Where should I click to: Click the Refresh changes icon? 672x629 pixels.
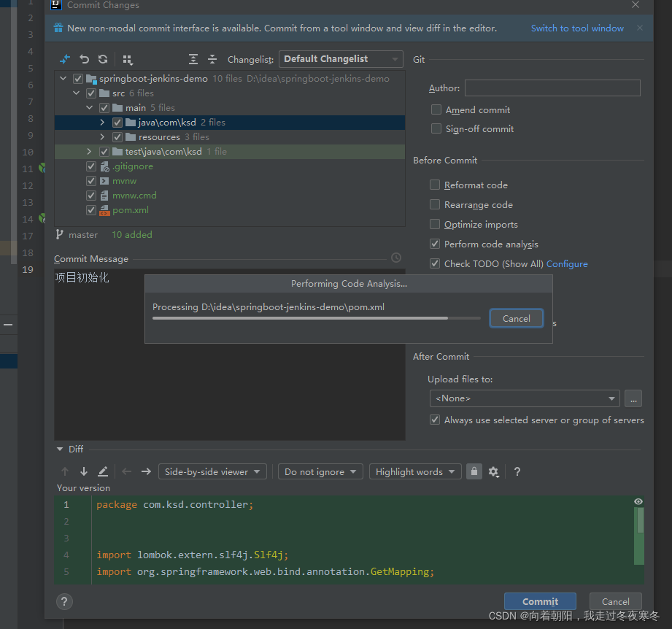pos(103,59)
